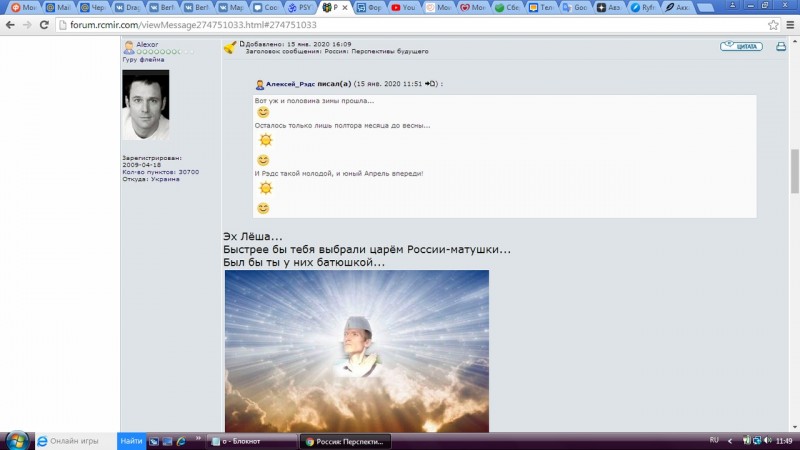Image resolution: width=800 pixels, height=450 pixels.
Task: Open Chrome menu at toolbar right end
Action: (x=788, y=24)
